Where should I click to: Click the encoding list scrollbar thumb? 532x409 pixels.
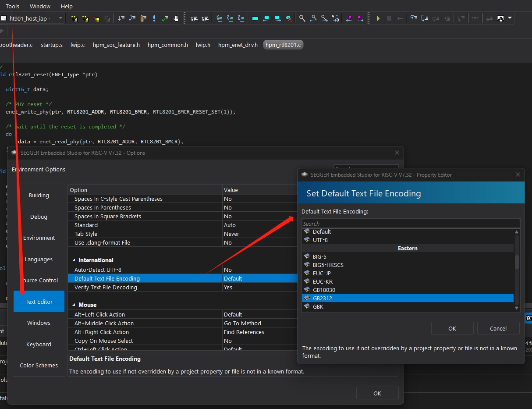pos(517,262)
